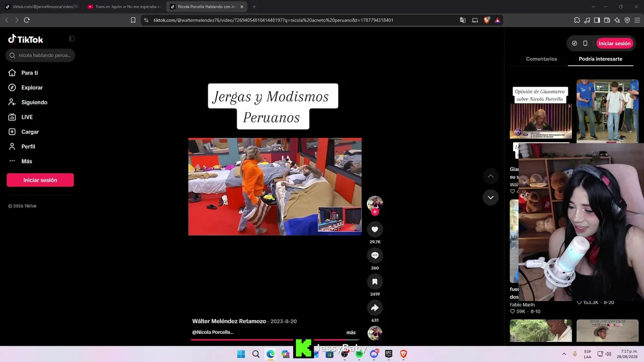Bookmark this page in the address bar
Image resolution: width=644 pixels, height=362 pixels.
133,20
